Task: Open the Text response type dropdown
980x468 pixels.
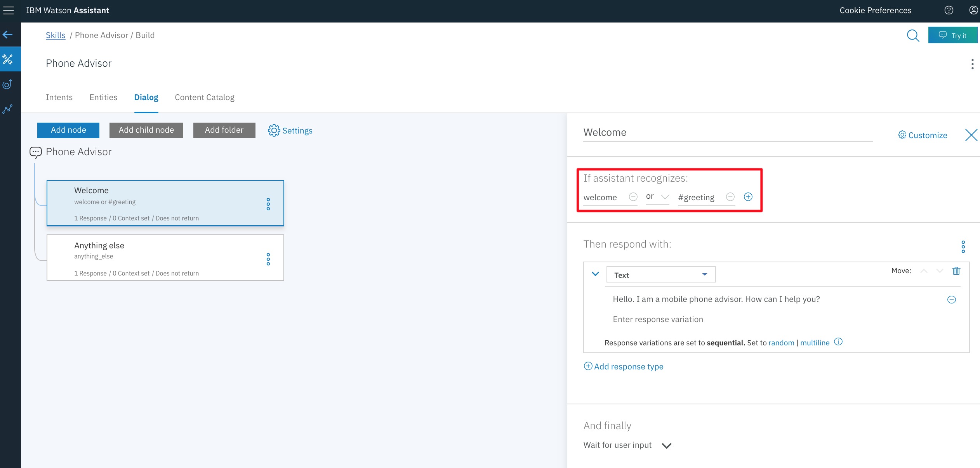Action: pyautogui.click(x=660, y=275)
